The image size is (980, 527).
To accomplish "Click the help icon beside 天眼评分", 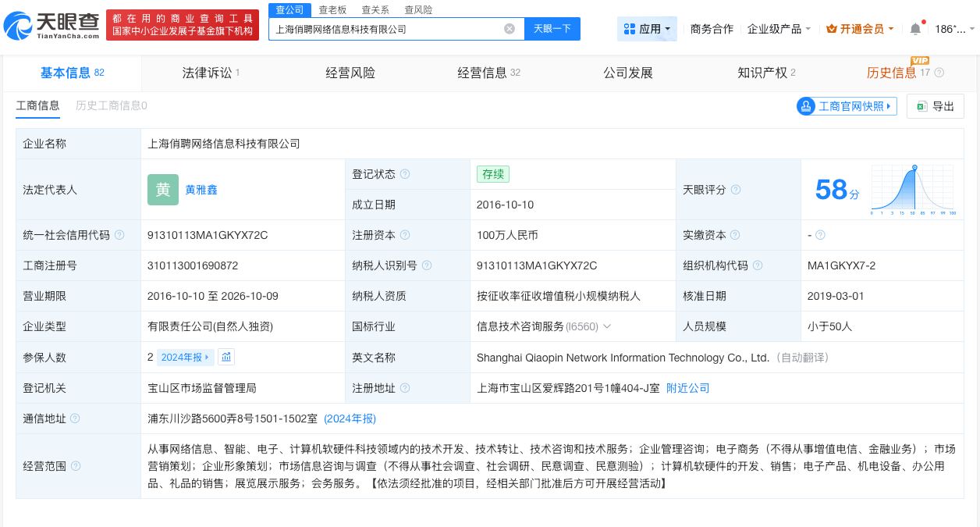I will click(x=734, y=190).
